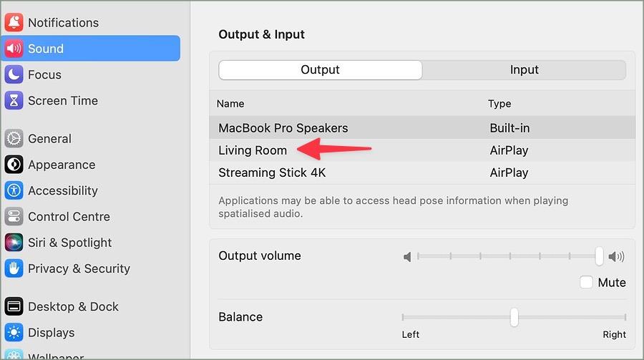
Task: Click the Privacy & Security hand icon
Action: coord(14,268)
